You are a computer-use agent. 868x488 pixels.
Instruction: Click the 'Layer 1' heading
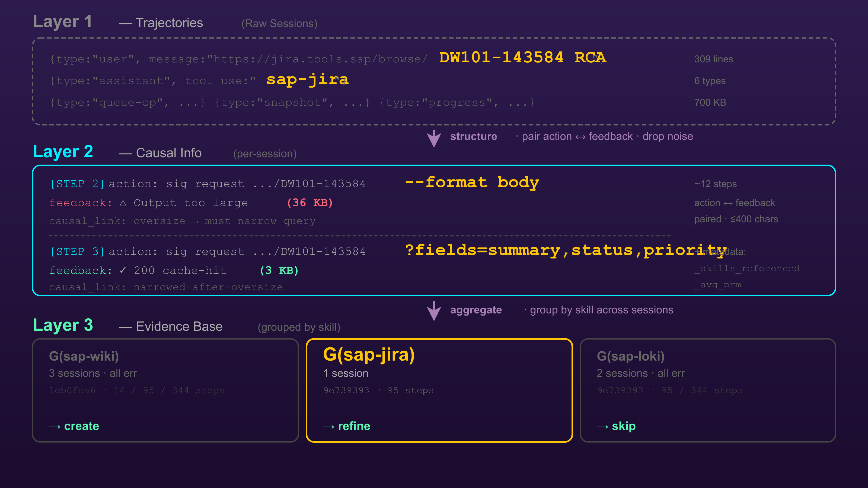[62, 22]
